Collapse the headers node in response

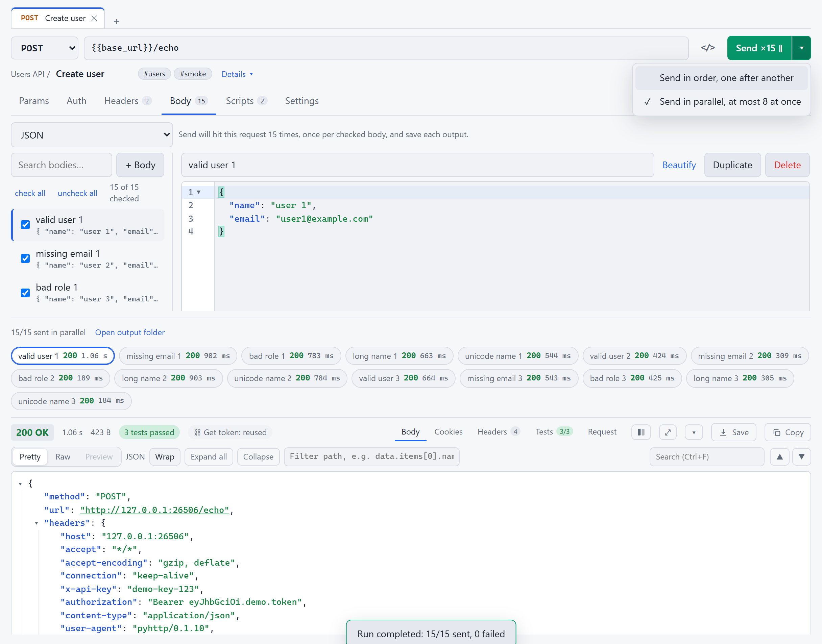tap(36, 523)
